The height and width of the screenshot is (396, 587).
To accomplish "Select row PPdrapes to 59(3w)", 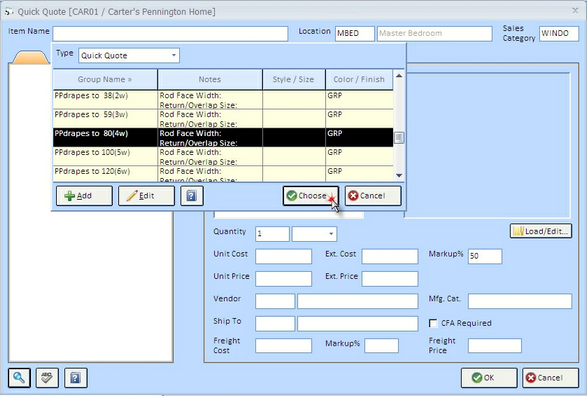I will (x=223, y=119).
